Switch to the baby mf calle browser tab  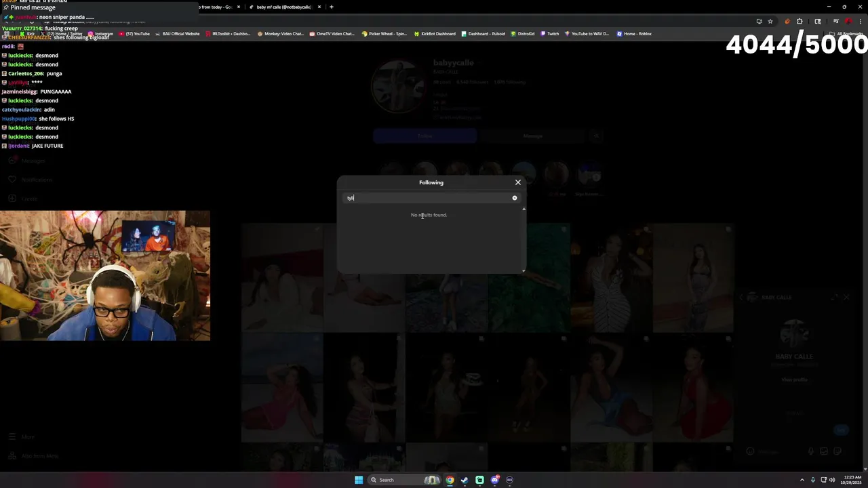(x=282, y=7)
